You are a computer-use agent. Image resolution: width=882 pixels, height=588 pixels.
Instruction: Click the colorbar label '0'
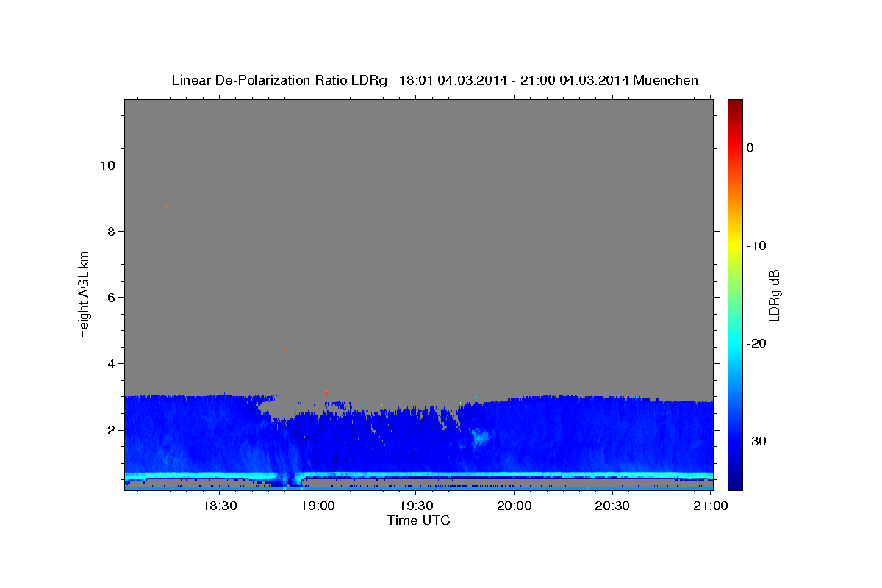(x=750, y=148)
